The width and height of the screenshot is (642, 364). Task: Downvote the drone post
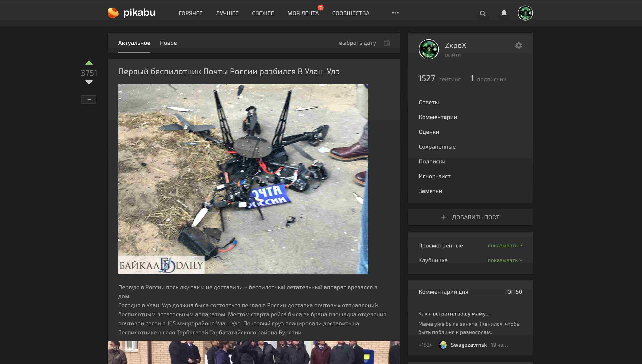coord(89,82)
